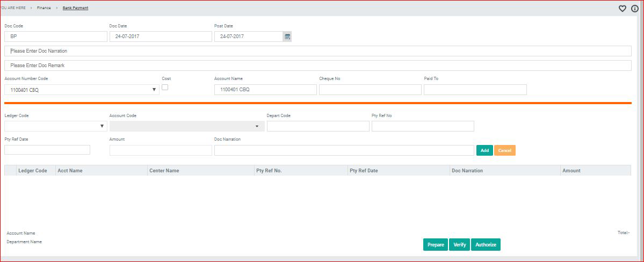Click the Doc Remark input field
Image resolution: width=644 pixels, height=262 pixels.
pyautogui.click(x=317, y=65)
